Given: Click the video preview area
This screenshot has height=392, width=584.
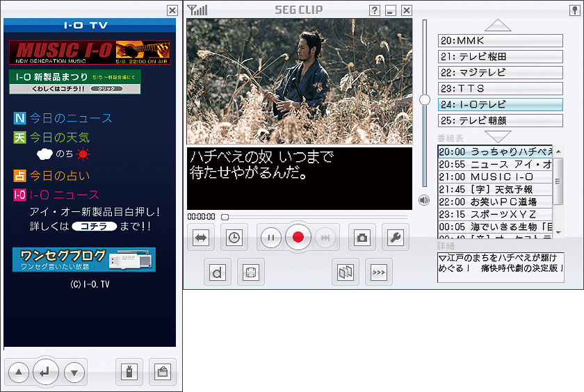Looking at the screenshot, I should [x=300, y=81].
